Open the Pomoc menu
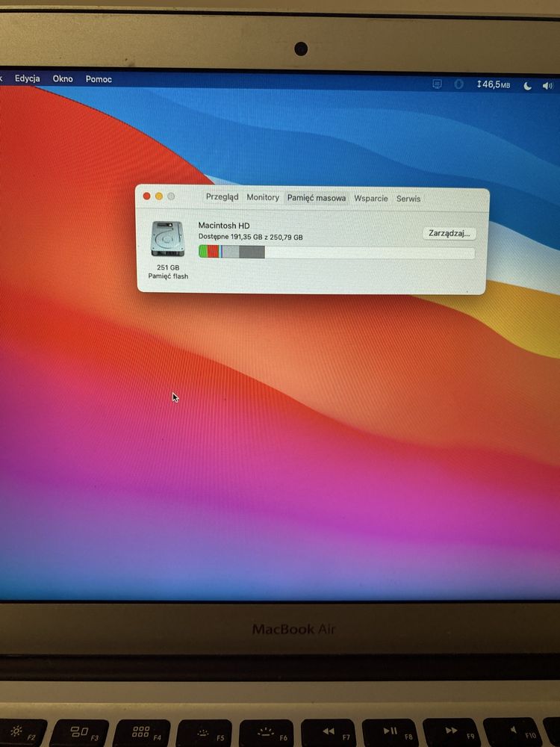This screenshot has width=560, height=747. [99, 80]
